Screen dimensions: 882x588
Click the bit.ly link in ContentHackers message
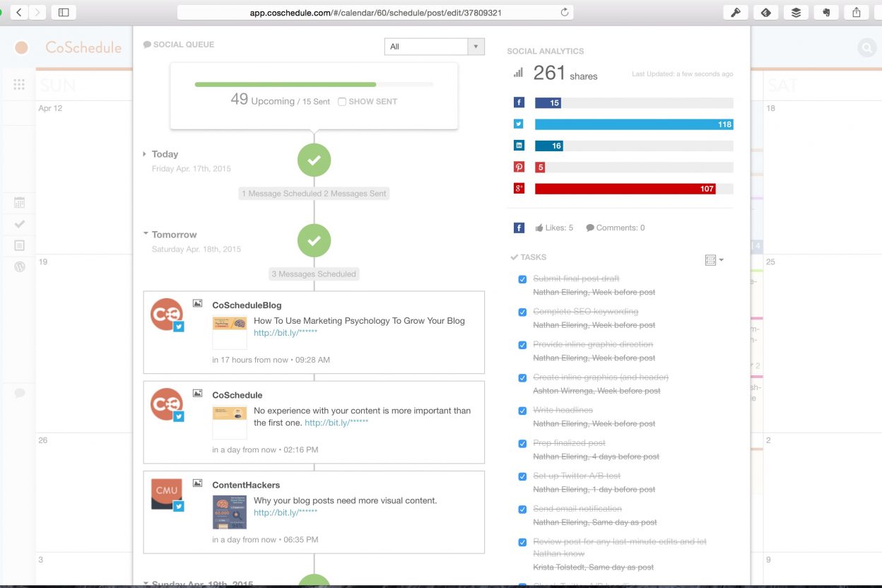coord(285,512)
